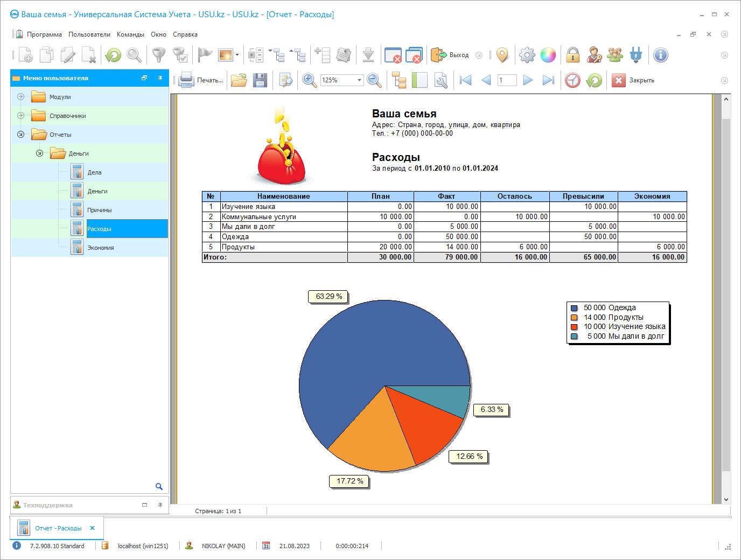The height and width of the screenshot is (560, 741).
Task: Click the add new record icon
Action: 25,55
